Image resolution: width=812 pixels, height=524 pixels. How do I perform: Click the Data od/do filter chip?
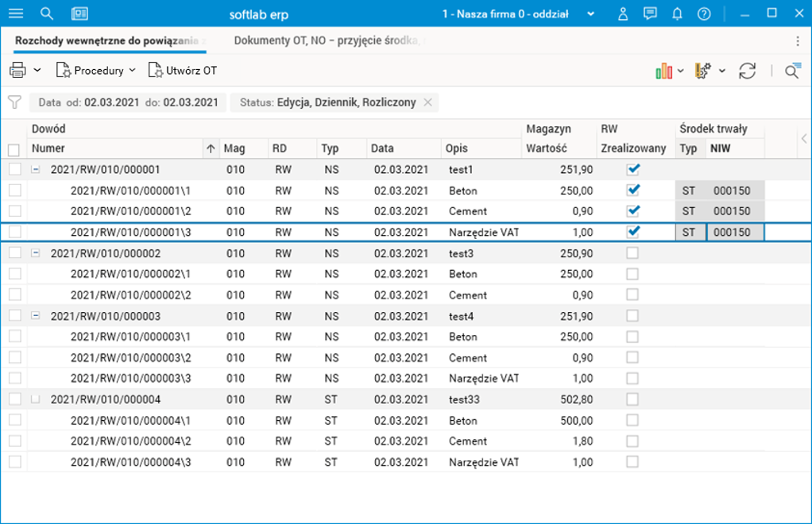click(129, 102)
